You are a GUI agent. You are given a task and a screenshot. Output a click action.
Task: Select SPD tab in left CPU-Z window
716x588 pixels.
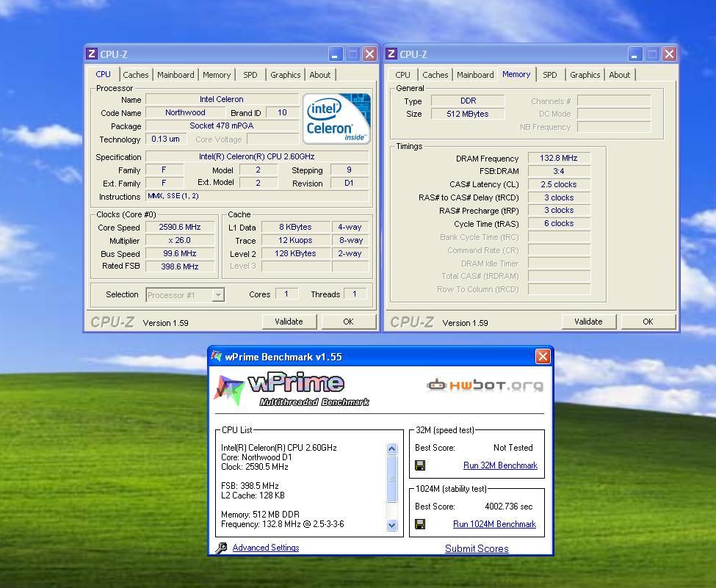point(250,75)
